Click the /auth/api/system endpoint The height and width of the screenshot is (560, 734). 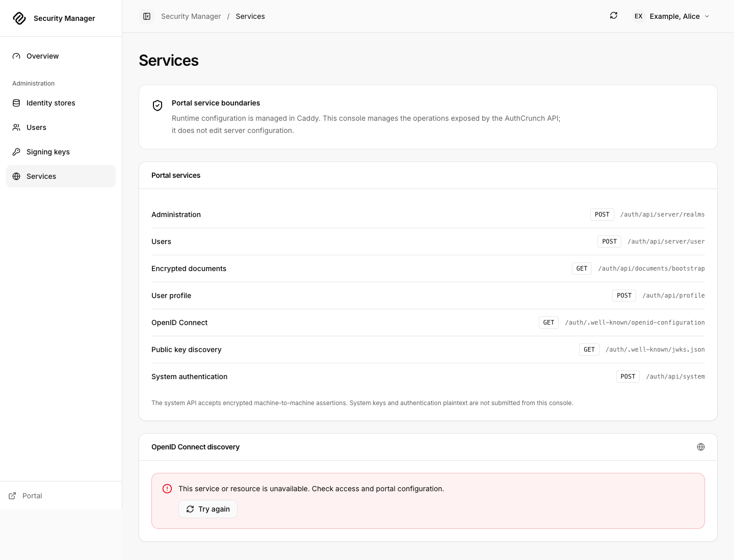pyautogui.click(x=675, y=377)
